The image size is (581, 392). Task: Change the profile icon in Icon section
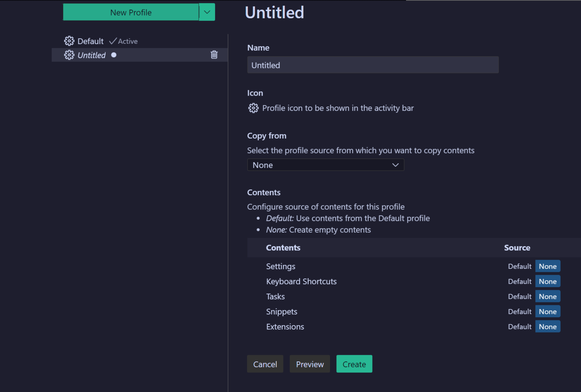253,108
